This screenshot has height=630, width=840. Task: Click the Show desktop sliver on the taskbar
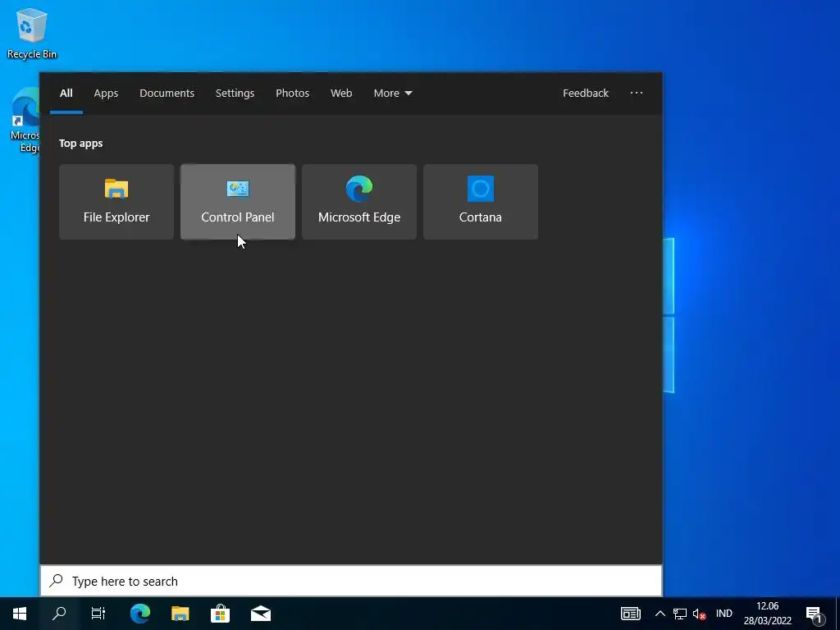click(x=838, y=614)
